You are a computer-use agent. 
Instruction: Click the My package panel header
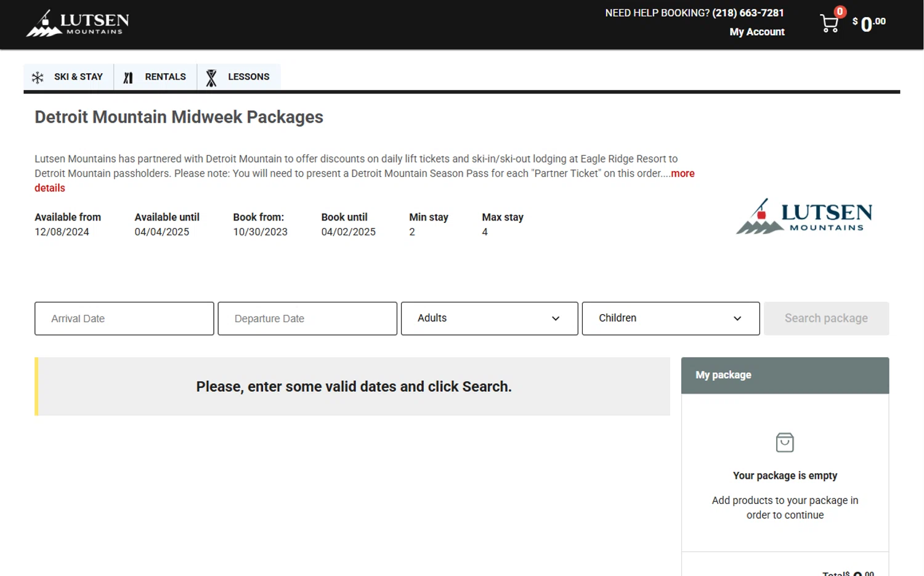point(785,375)
